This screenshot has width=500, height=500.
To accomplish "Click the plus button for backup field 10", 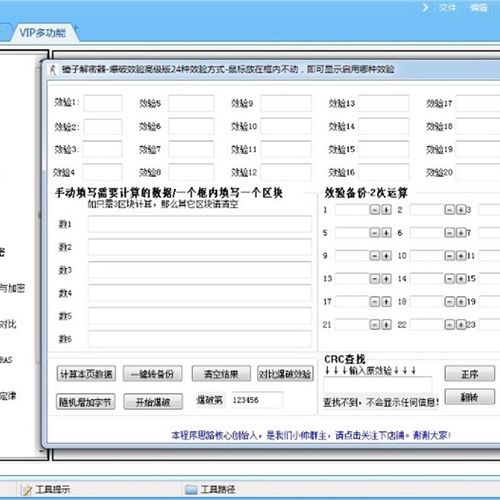I will pos(461,256).
